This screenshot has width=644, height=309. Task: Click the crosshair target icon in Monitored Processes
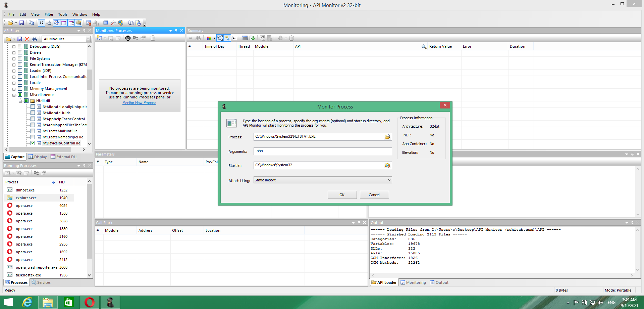pos(128,38)
